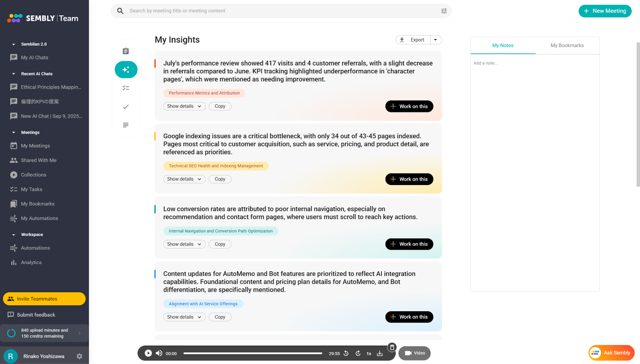Toggle the Video view button
This screenshot has height=364, width=640.
(414, 353)
